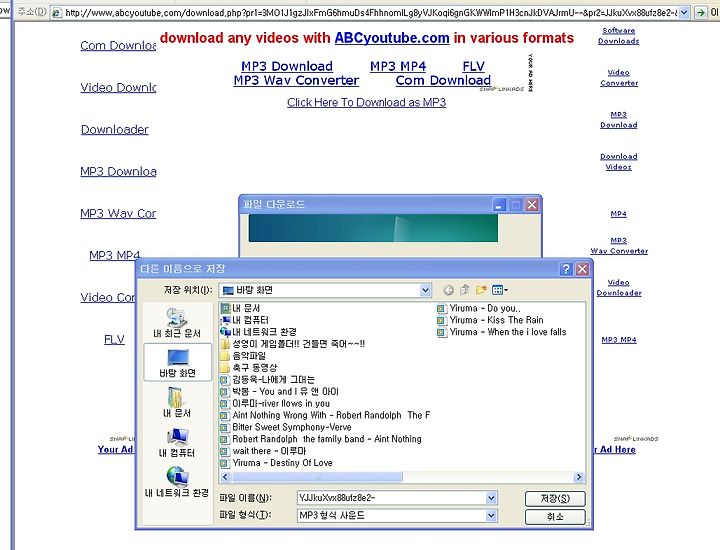This screenshot has width=720, height=550.
Task: Close the 파일 다운로드 window
Action: (x=532, y=205)
